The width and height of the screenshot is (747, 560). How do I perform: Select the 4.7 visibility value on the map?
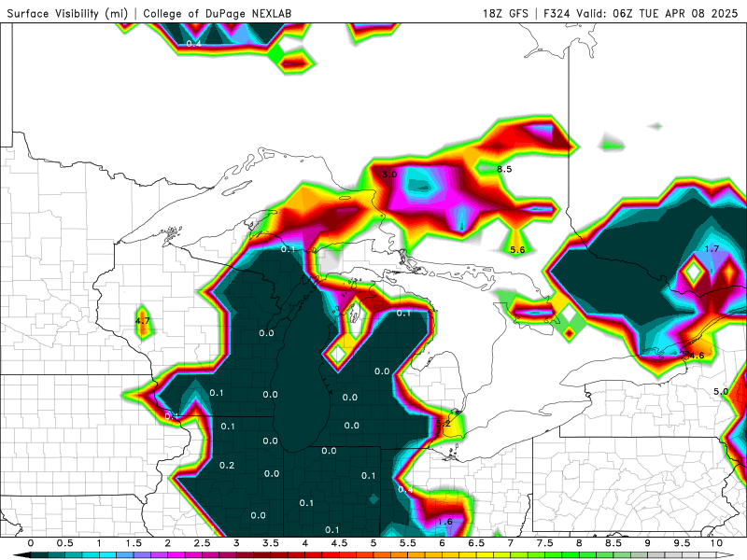(x=143, y=320)
